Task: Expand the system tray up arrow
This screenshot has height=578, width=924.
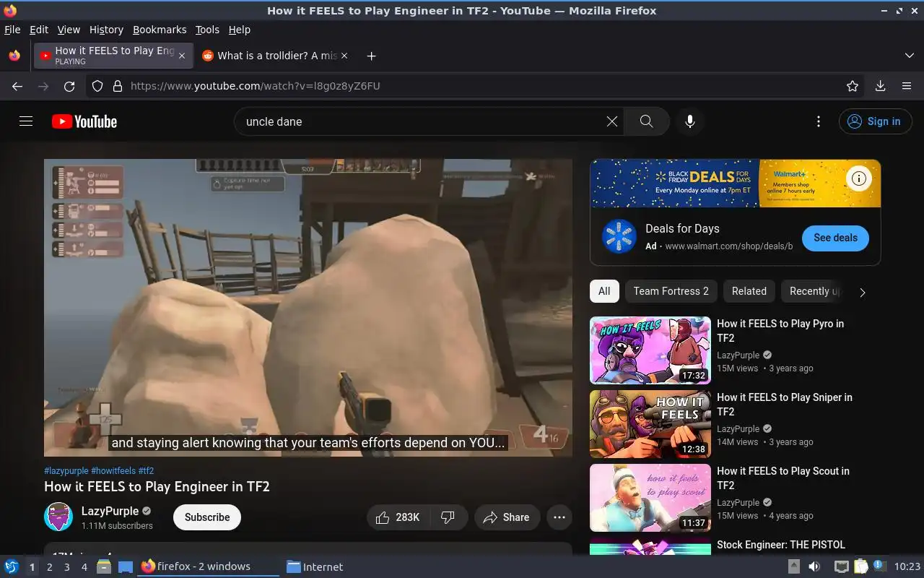Action: (x=793, y=566)
